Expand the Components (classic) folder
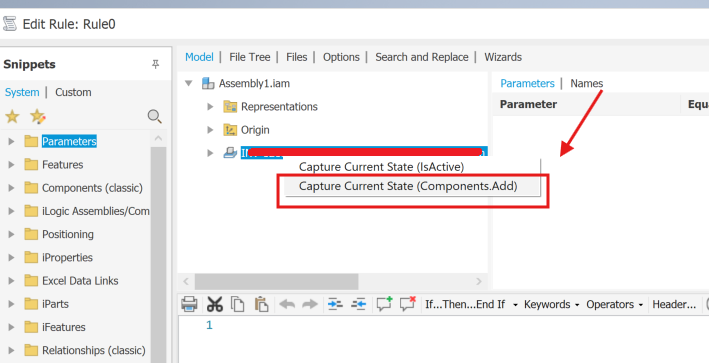709x363 pixels. [11, 188]
